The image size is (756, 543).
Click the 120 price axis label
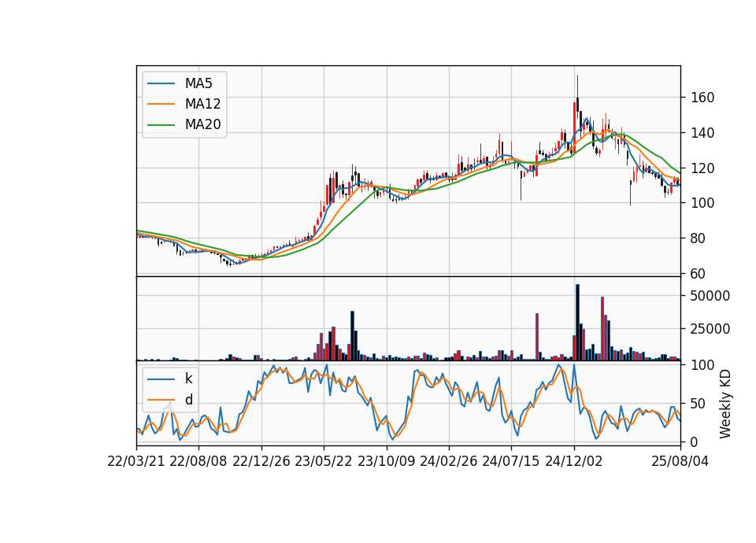[702, 168]
